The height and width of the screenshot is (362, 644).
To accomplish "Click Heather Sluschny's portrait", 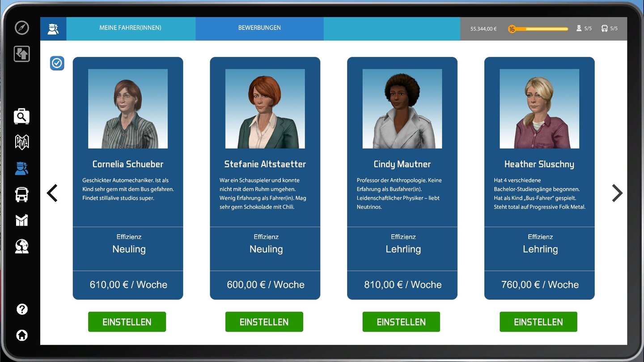I will 539,109.
